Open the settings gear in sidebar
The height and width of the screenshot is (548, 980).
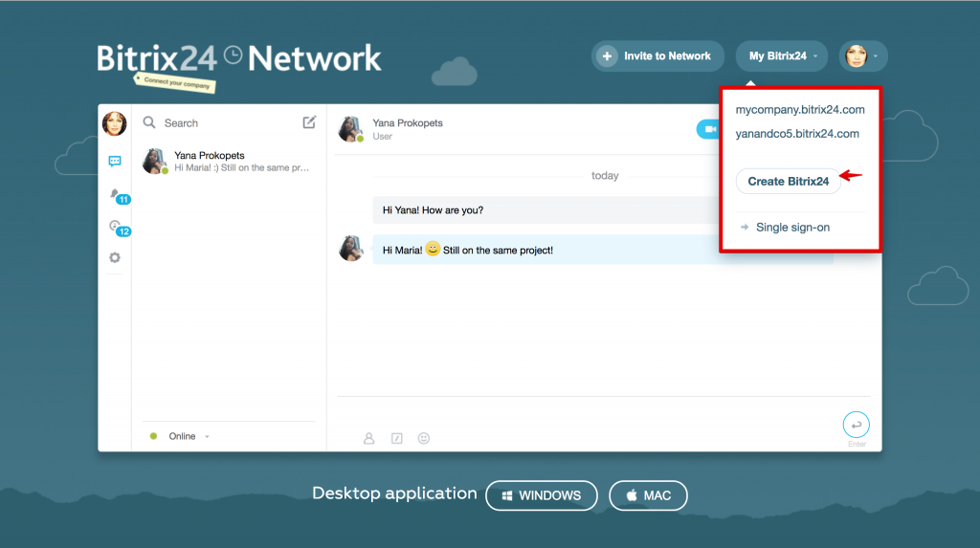[115, 257]
